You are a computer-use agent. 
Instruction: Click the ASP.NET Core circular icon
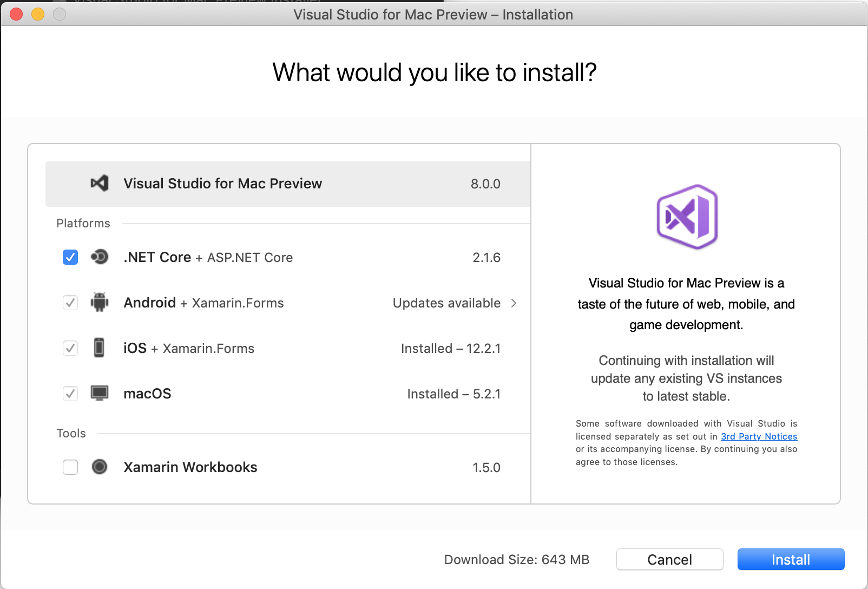tap(100, 257)
